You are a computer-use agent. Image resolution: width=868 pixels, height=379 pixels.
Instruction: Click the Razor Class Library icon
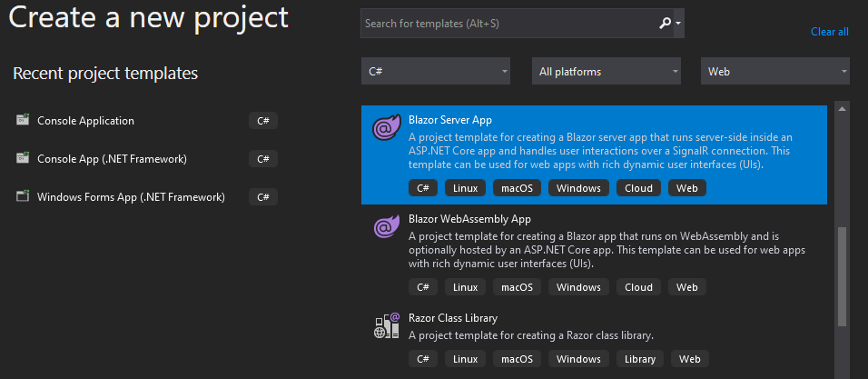[x=387, y=327]
